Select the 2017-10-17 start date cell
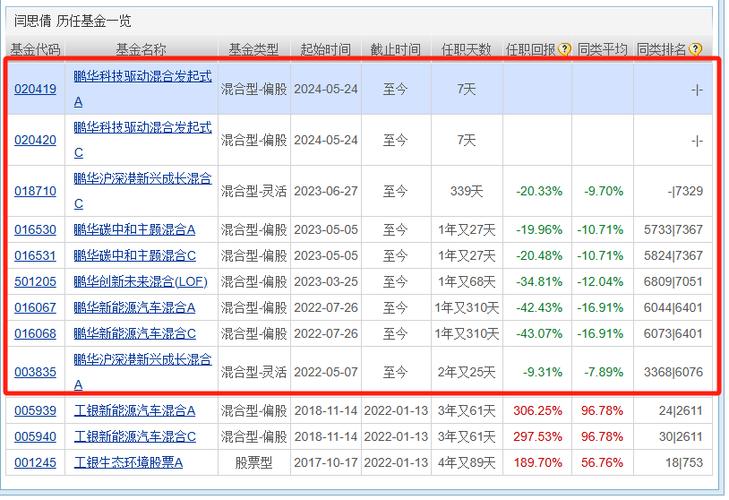This screenshot has width=729, height=500. tap(326, 463)
